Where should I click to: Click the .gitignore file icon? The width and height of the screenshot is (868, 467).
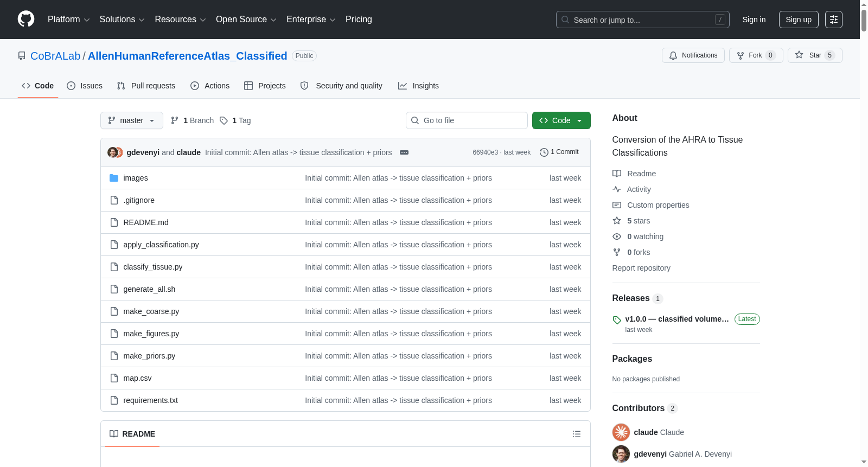point(114,200)
